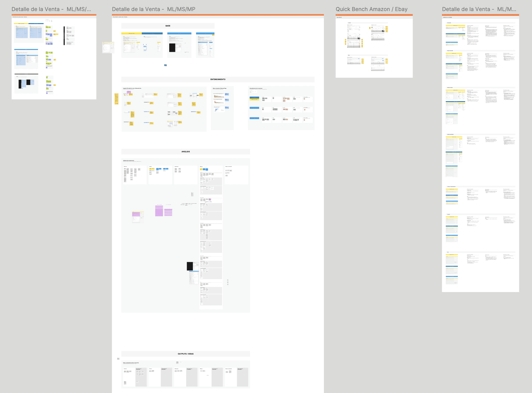Select the 'Datos relevantes / Mercado Pago' heading

pyautogui.click(x=220, y=88)
